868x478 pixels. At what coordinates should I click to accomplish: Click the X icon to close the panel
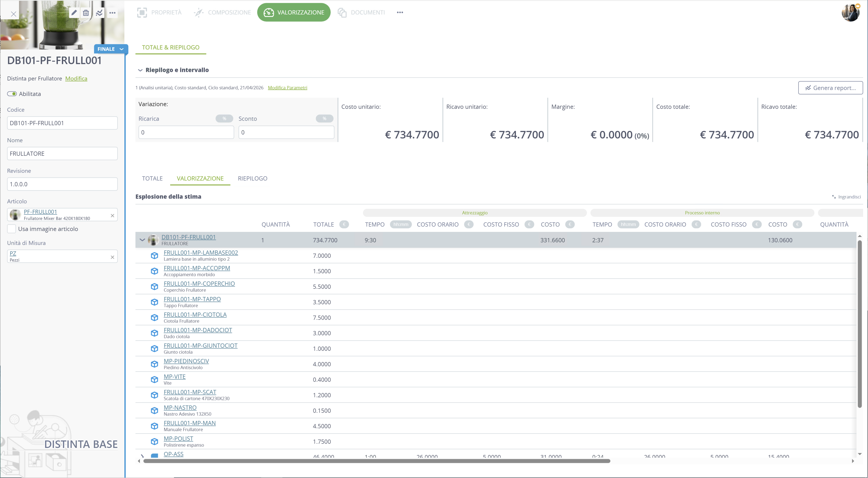click(x=14, y=14)
